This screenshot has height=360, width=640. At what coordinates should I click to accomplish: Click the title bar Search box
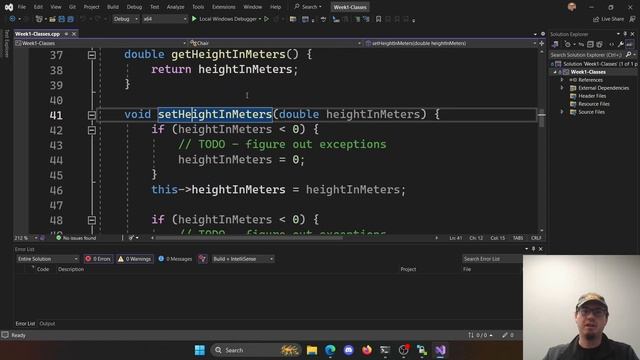click(308, 7)
